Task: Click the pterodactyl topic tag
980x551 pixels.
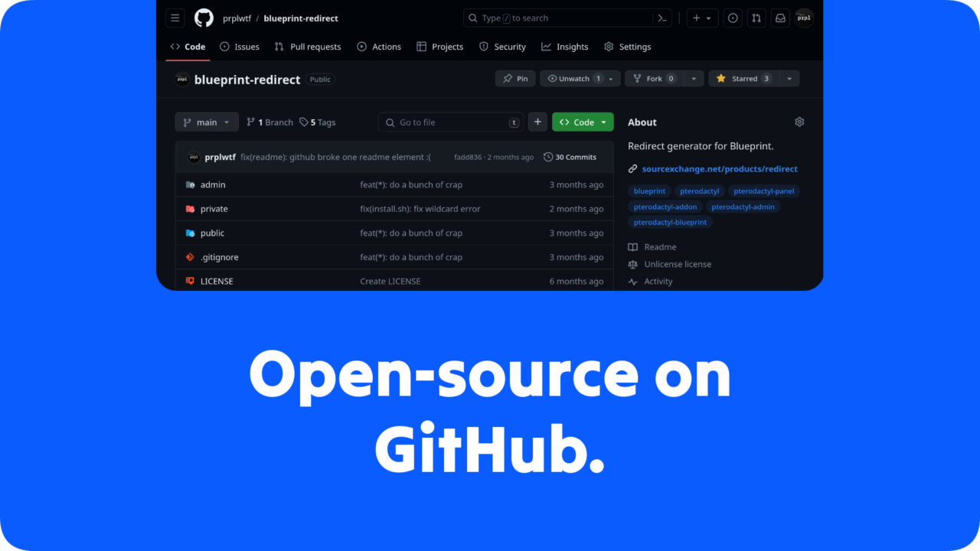Action: point(700,191)
